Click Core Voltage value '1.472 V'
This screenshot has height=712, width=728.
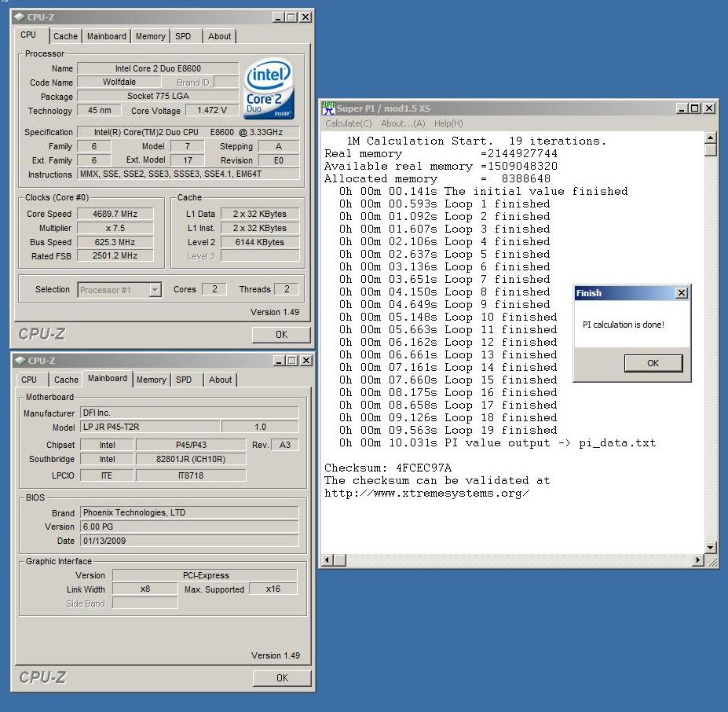(212, 110)
